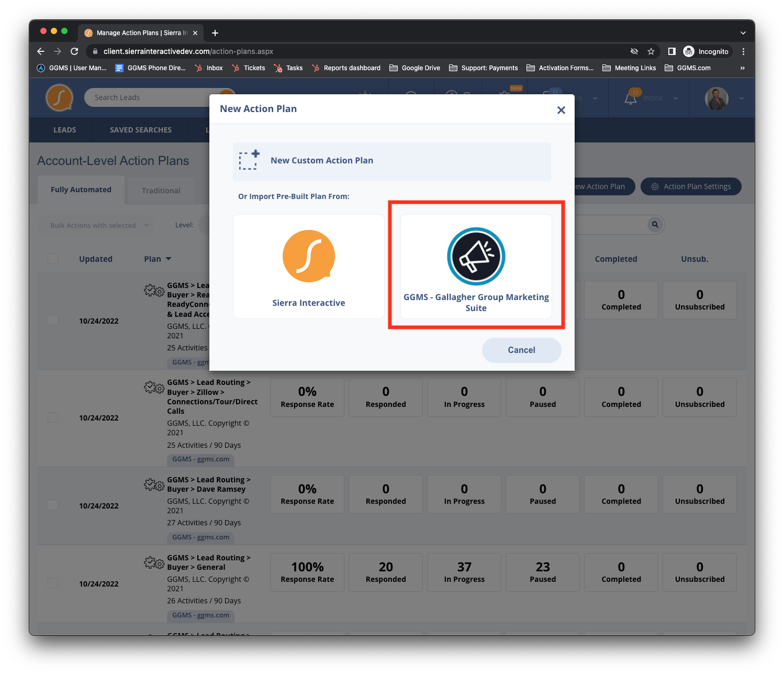Open Chrome three-dot menu

click(743, 51)
